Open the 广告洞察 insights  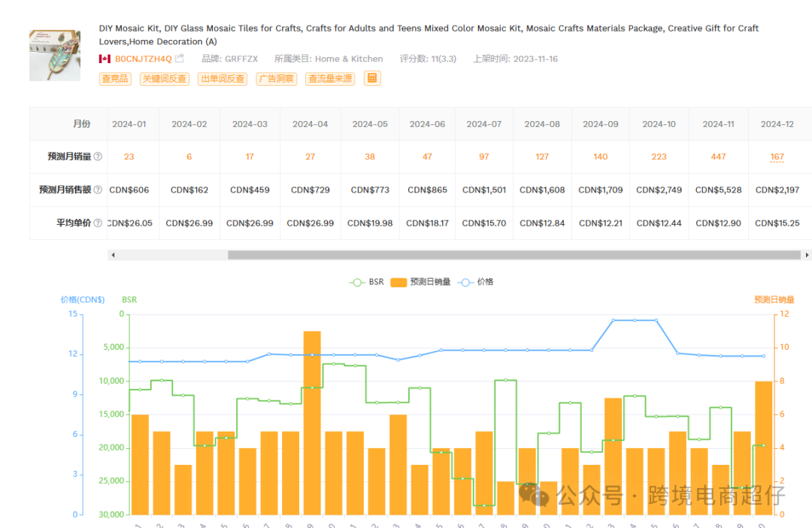tap(276, 78)
